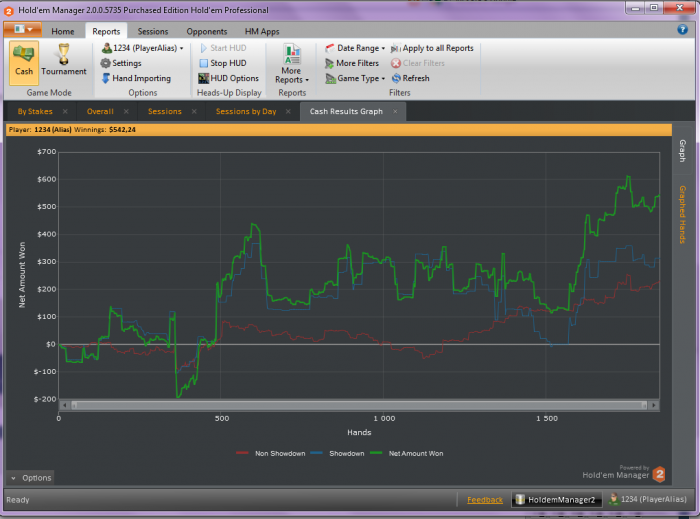Viewport: 700px width, 519px height.
Task: Click Apply to all Reports
Action: point(432,48)
